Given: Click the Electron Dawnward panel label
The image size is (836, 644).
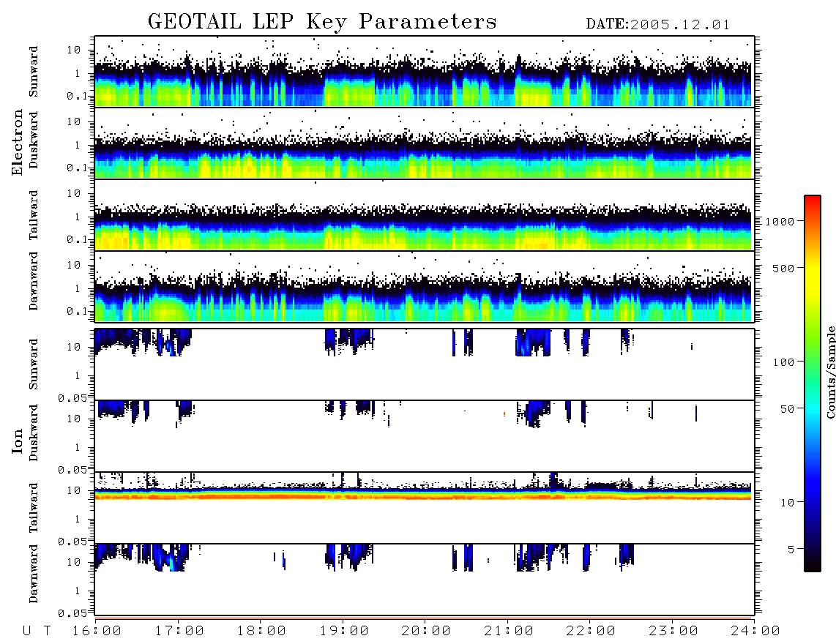Looking at the screenshot, I should pos(34,281).
